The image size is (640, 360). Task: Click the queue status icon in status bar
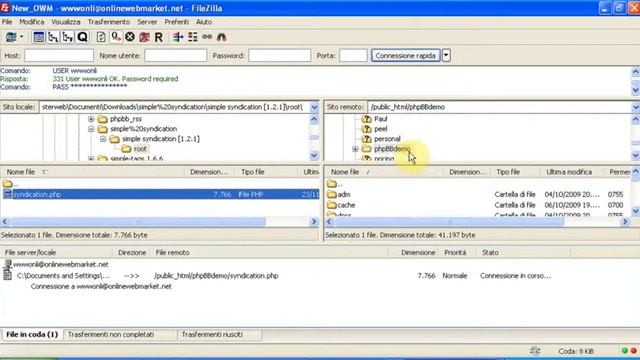click(x=535, y=351)
